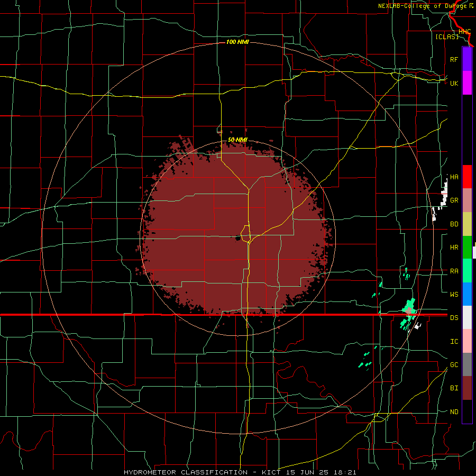Screen dimensions: 476x476
Task: Click the BI legend label
Action: click(454, 388)
